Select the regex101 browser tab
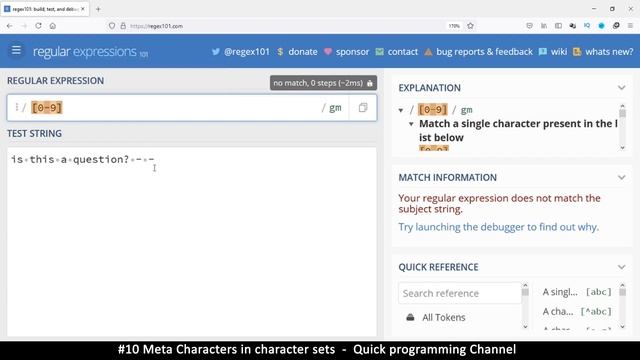 tap(44, 9)
